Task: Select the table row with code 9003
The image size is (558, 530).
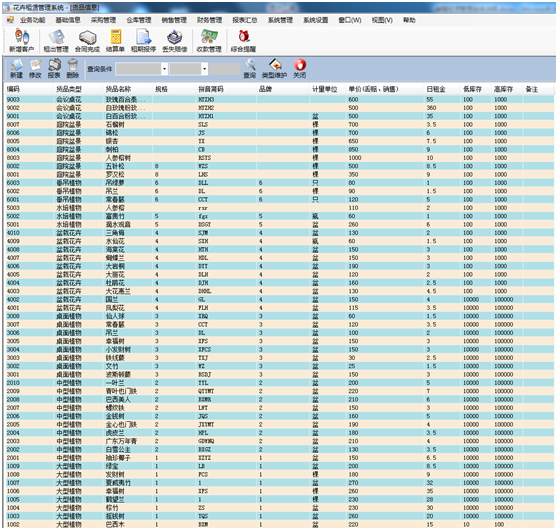Action: 280,99
